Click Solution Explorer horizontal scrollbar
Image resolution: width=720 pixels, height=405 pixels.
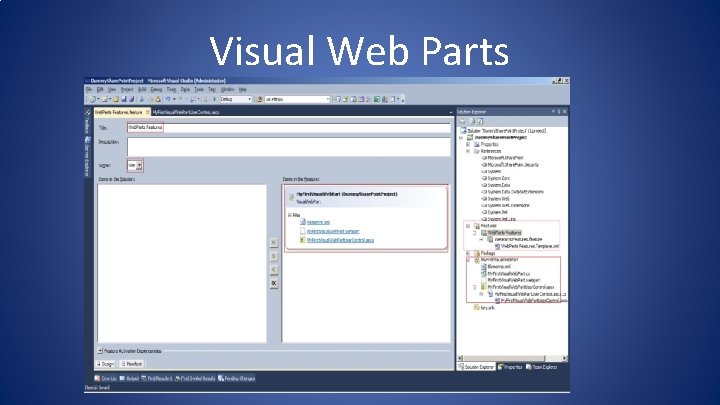coord(512,358)
